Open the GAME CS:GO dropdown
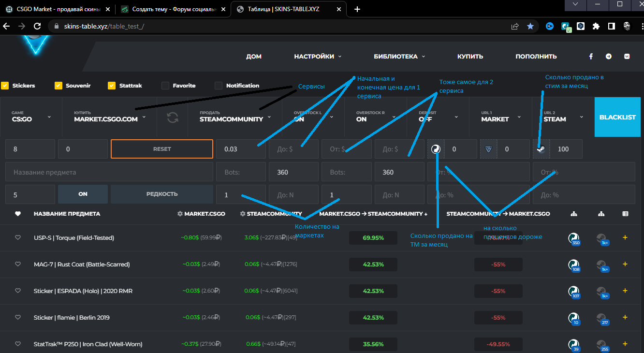The image size is (644, 353). pos(31,117)
